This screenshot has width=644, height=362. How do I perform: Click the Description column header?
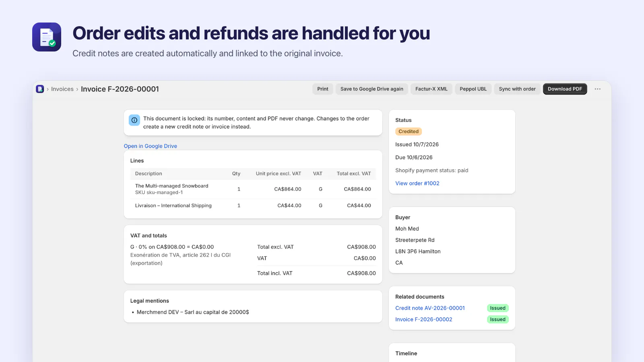pos(149,174)
